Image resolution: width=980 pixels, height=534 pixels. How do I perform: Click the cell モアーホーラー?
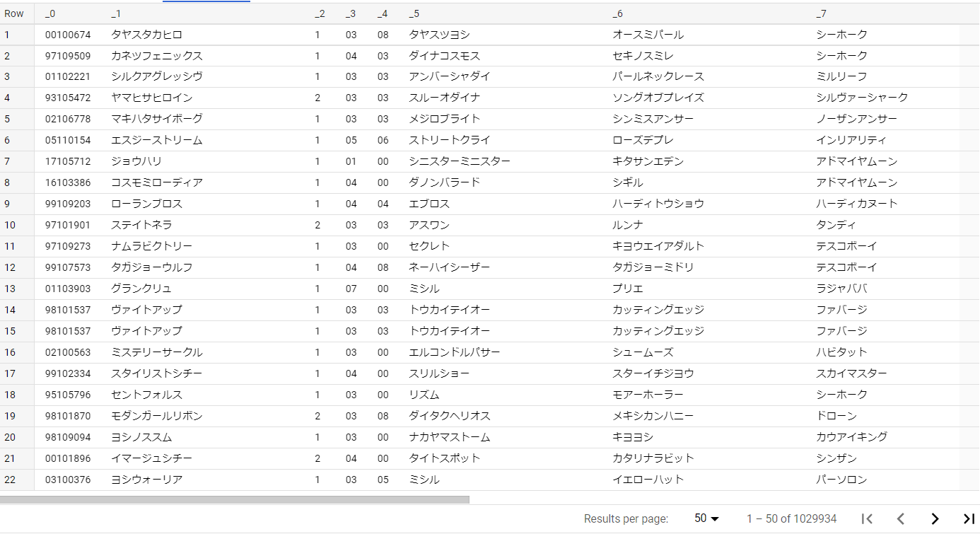coord(648,395)
